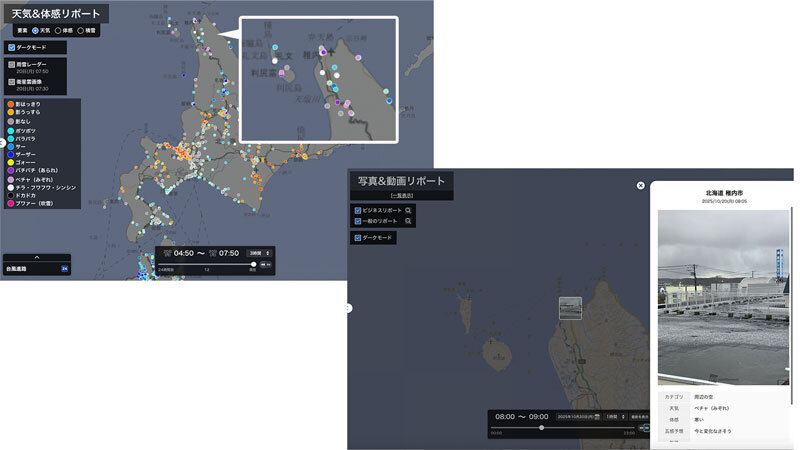The height and width of the screenshot is (450, 800).
Task: Click the orange 影はっきり legend icon
Action: [10, 103]
